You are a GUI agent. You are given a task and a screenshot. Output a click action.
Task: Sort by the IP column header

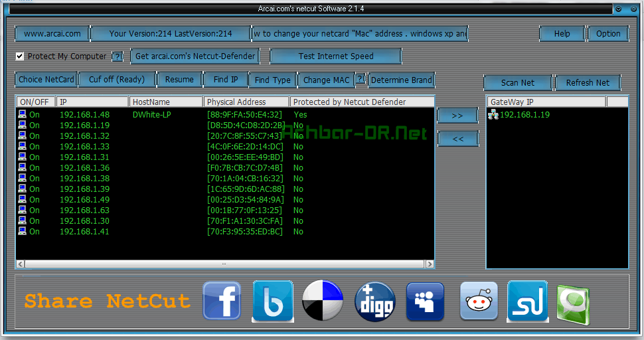coord(92,102)
